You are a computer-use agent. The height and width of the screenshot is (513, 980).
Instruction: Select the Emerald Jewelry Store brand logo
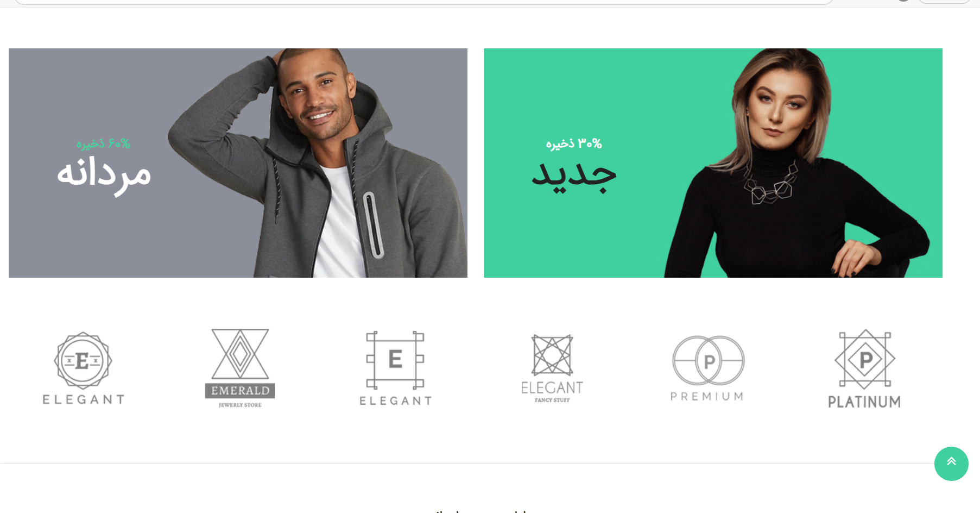pyautogui.click(x=240, y=368)
